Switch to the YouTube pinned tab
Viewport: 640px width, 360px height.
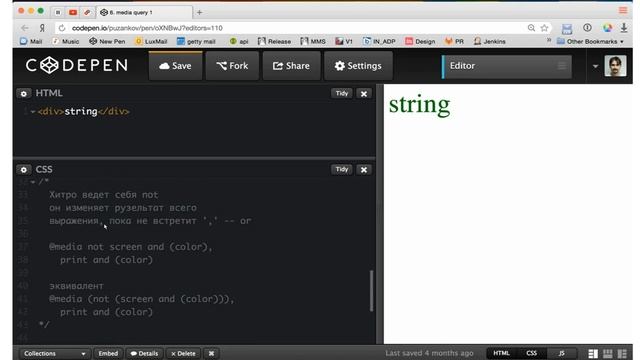coord(73,12)
